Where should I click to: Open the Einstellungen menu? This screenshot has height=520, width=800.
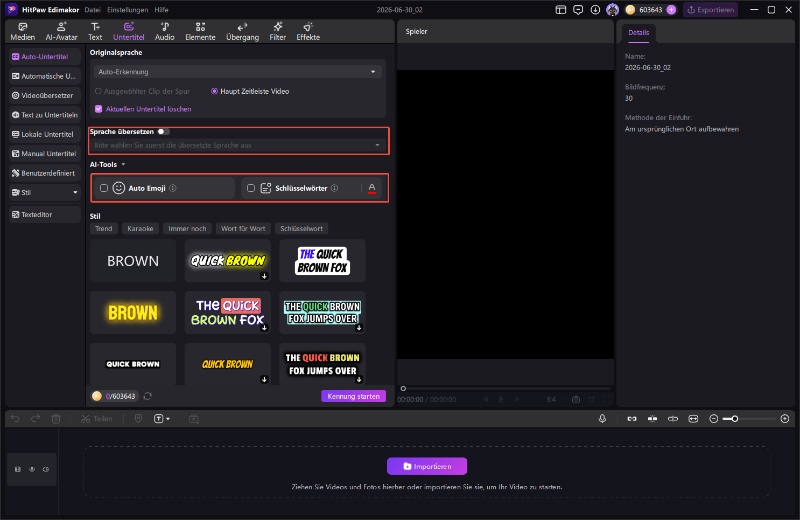coord(128,10)
